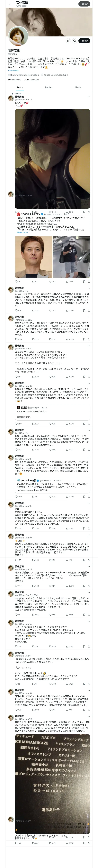Open the more menu on the pinned post

click(x=89, y=97)
